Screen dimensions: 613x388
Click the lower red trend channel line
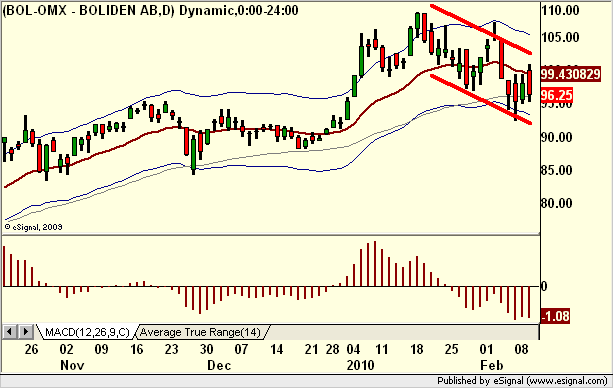tap(481, 99)
